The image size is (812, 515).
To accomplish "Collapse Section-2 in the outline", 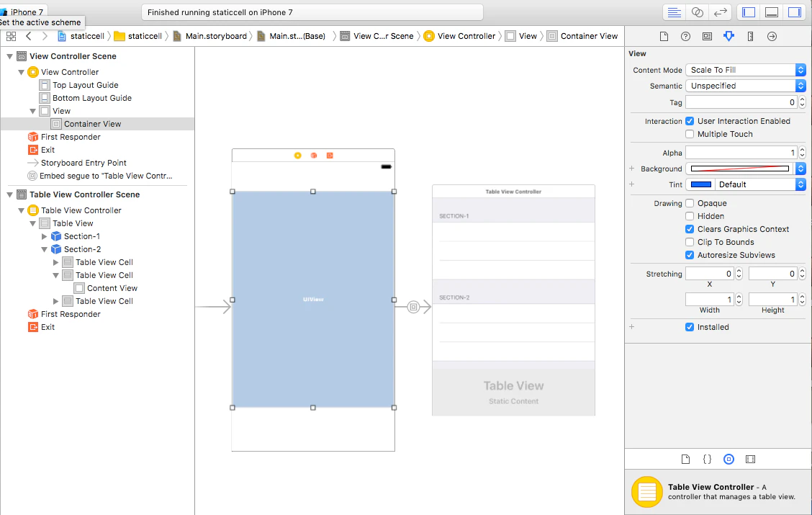I will [x=45, y=249].
